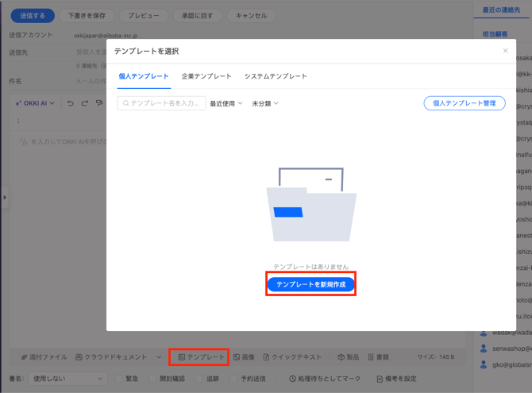Click the 送信する send button
The width and height of the screenshot is (532, 393).
33,16
